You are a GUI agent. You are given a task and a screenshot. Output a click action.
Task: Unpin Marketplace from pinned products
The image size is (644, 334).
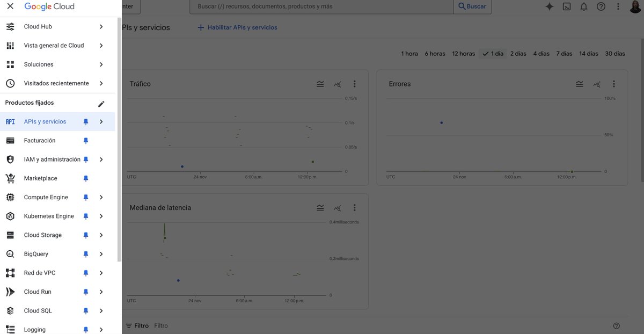click(x=86, y=178)
